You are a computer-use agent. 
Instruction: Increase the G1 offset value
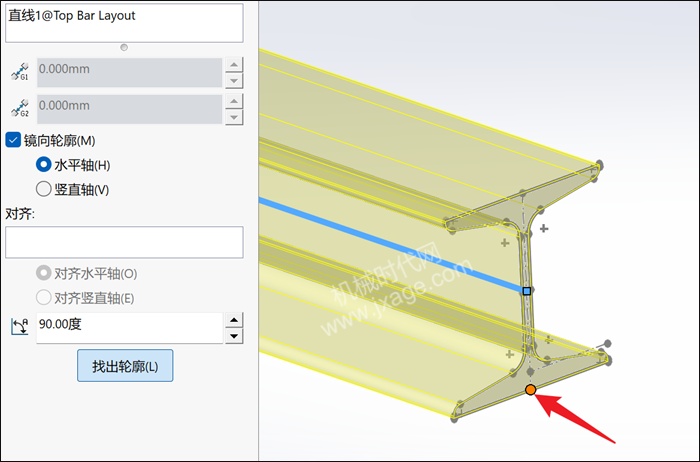click(x=234, y=64)
